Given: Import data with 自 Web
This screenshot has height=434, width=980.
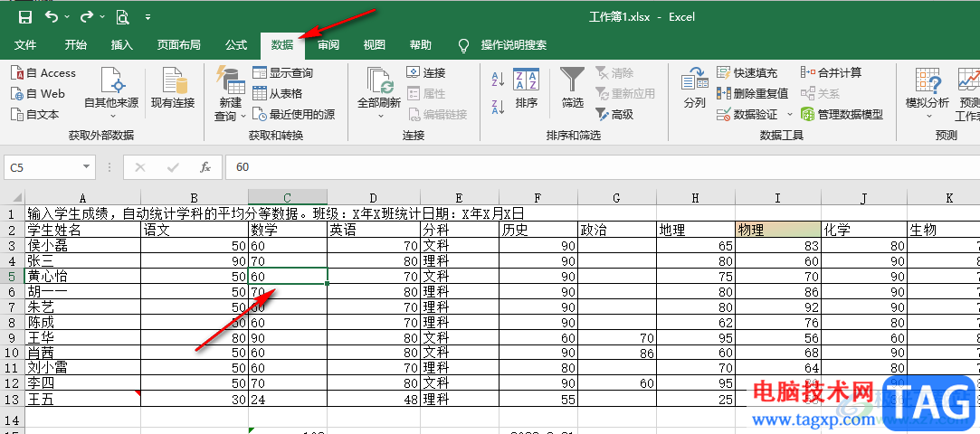Looking at the screenshot, I should click(x=38, y=94).
